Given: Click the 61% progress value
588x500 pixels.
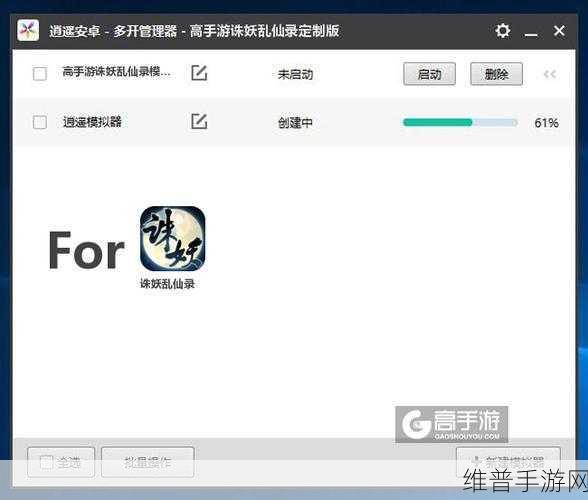Looking at the screenshot, I should (x=546, y=123).
